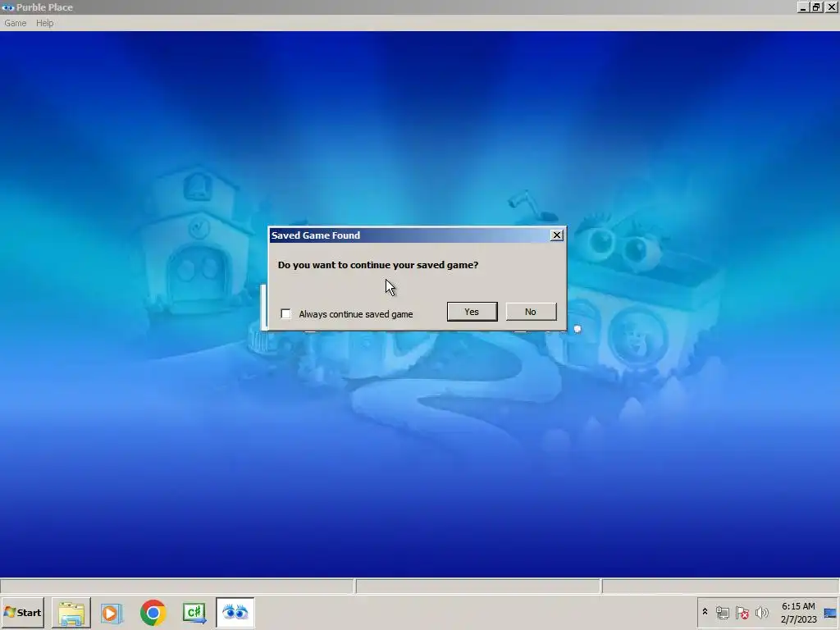
Task: Open the network status tray icon
Action: [x=722, y=612]
